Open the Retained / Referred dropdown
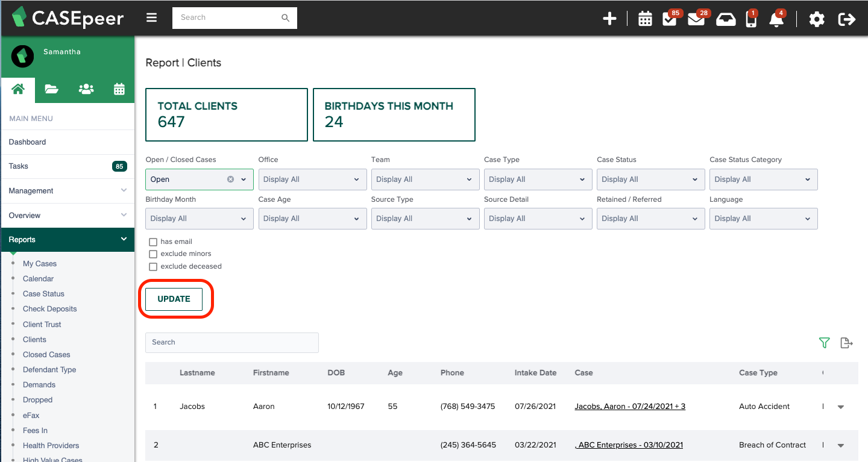 [x=650, y=219]
